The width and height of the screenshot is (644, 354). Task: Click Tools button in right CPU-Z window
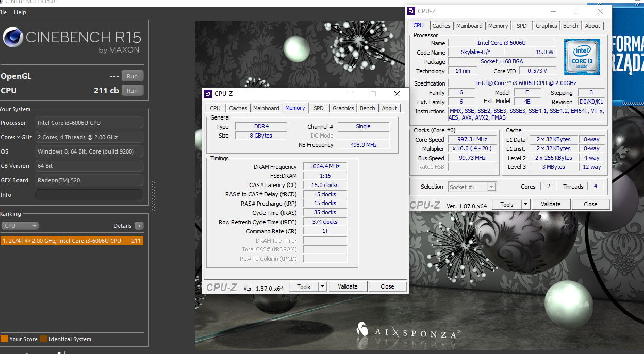click(507, 204)
